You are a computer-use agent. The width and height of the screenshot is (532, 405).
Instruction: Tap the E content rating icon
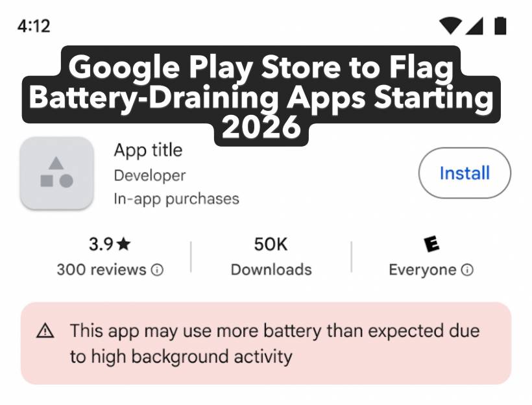pyautogui.click(x=431, y=244)
